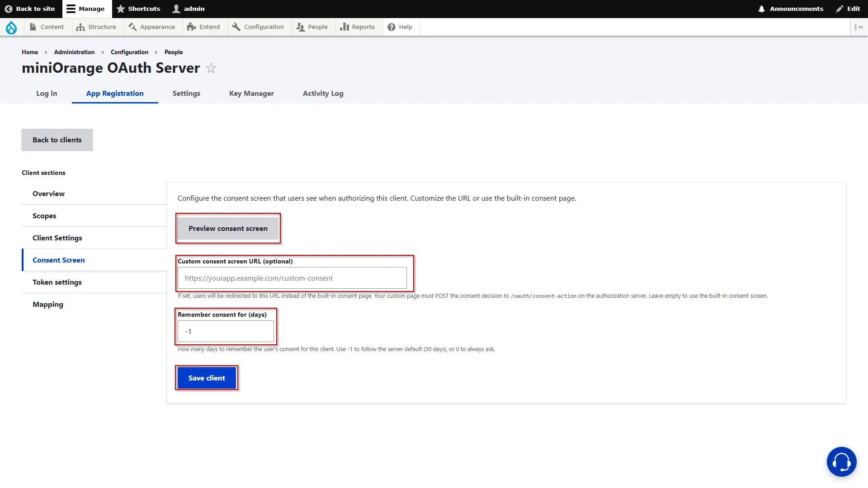This screenshot has height=488, width=868.
Task: Open the Mapping client section
Action: tap(94, 305)
